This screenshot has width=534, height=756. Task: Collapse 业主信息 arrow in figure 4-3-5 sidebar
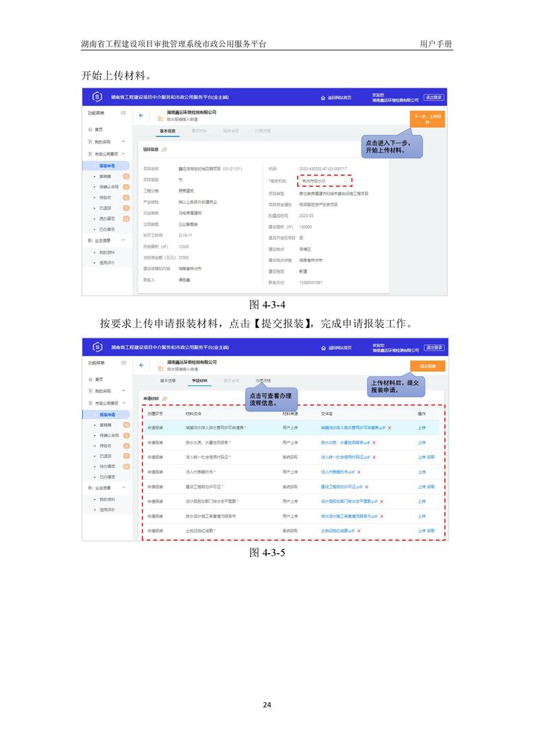[123, 488]
